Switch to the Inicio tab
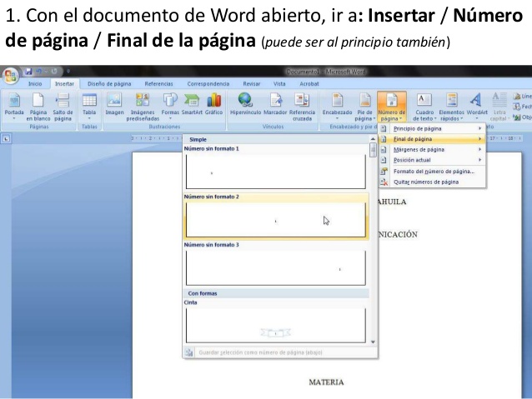Viewport: 532px width, 399px height. pyautogui.click(x=35, y=84)
